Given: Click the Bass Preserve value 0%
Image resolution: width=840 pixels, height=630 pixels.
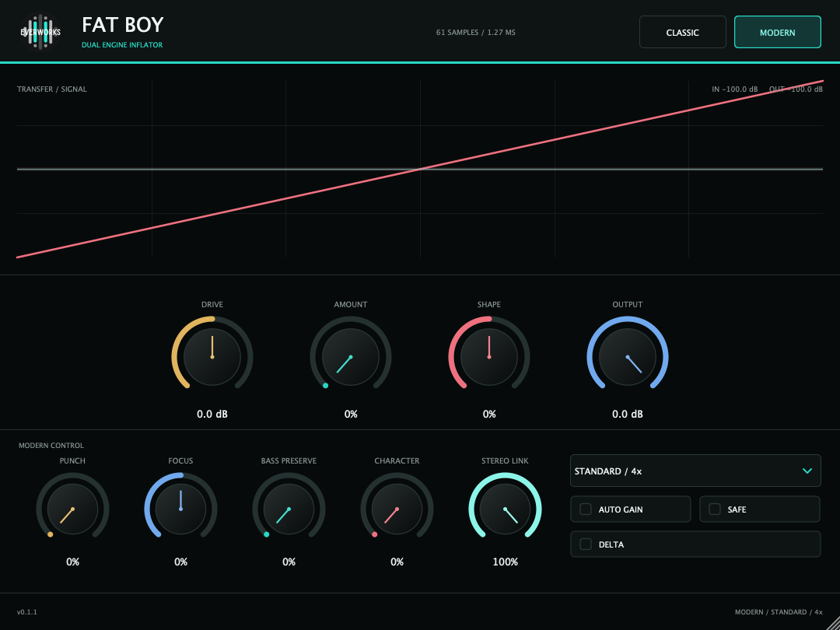Looking at the screenshot, I should 289,562.
